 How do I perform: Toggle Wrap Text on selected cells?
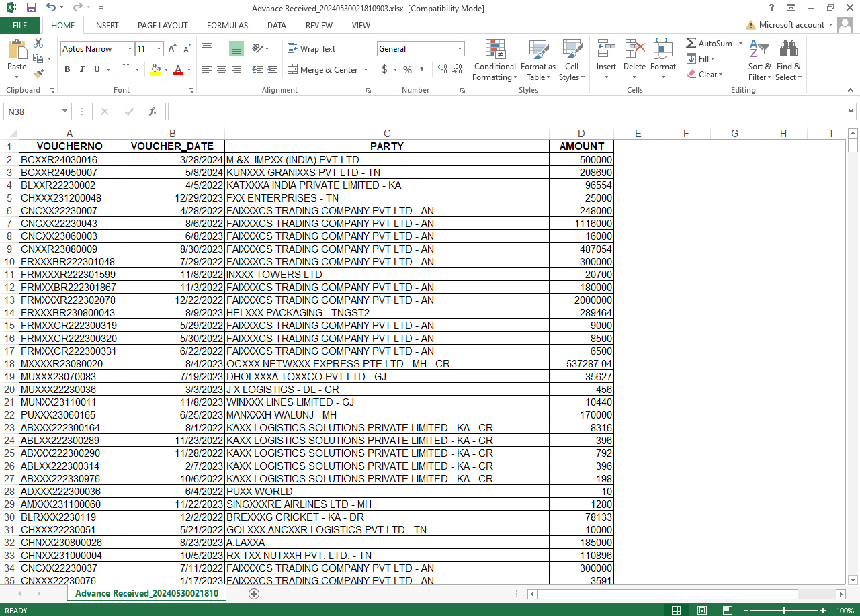311,49
